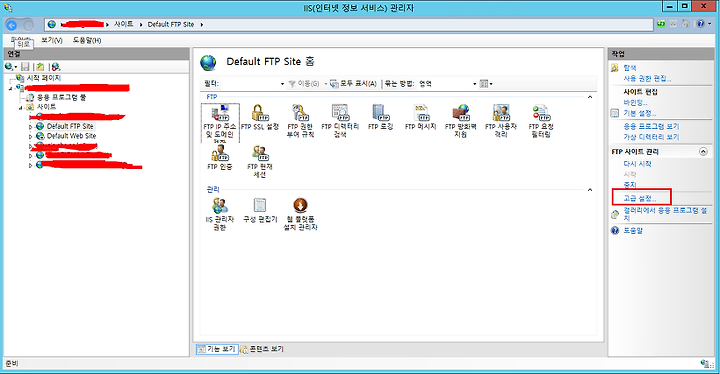The height and width of the screenshot is (374, 720).
Task: Open FTP IP 주소 및 도메인 제한 feature
Action: pos(220,123)
